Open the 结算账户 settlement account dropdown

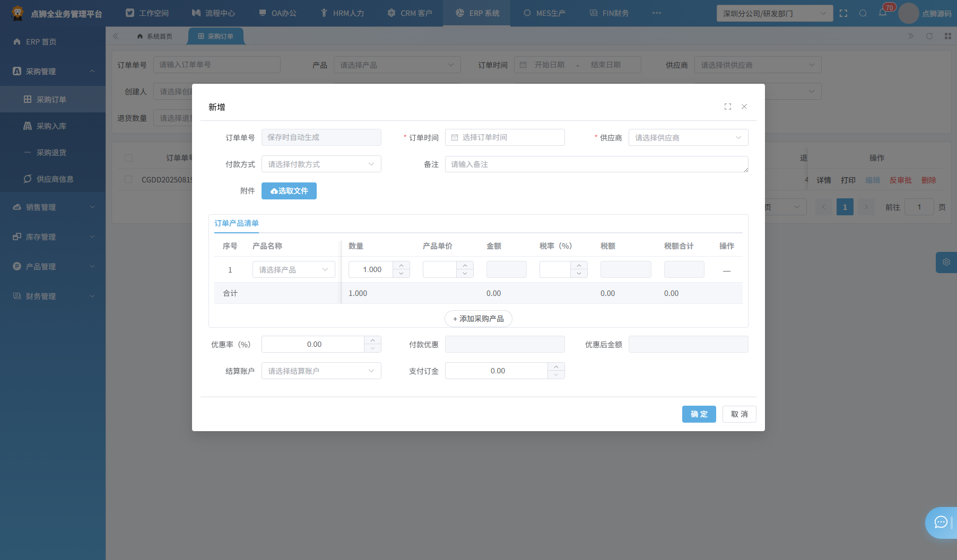click(321, 371)
